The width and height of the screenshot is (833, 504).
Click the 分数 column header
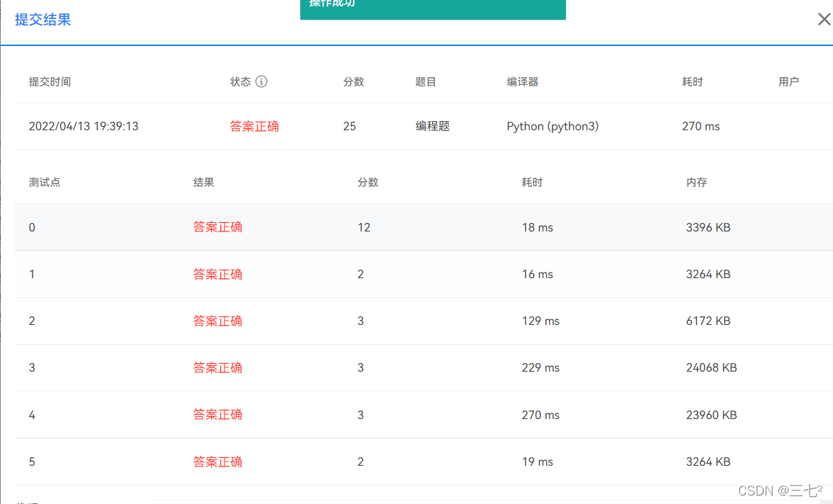(353, 81)
